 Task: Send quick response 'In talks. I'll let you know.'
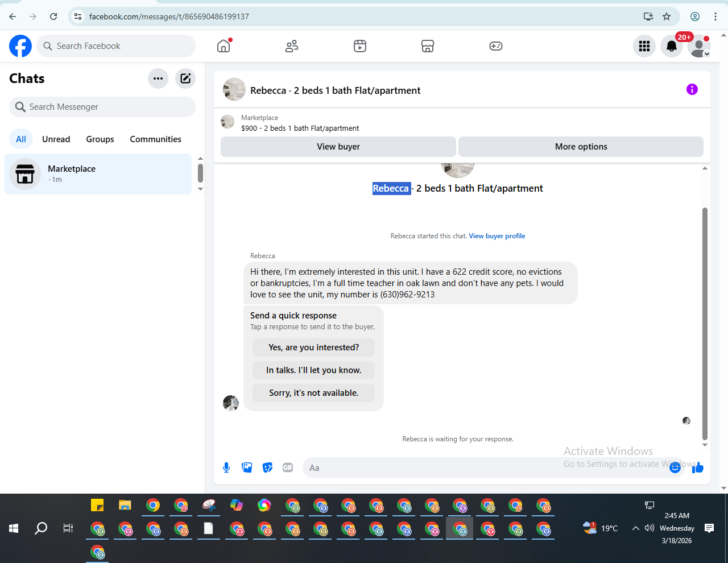pyautogui.click(x=314, y=370)
